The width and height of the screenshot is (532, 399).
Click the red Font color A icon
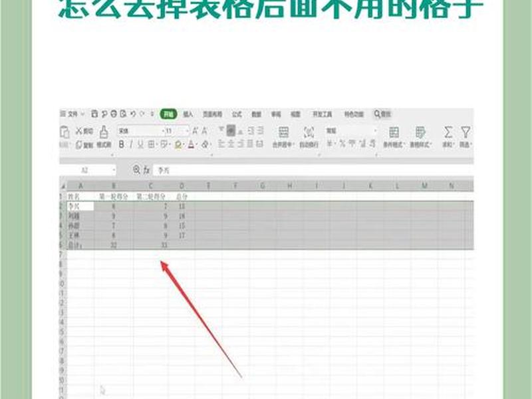(x=191, y=145)
